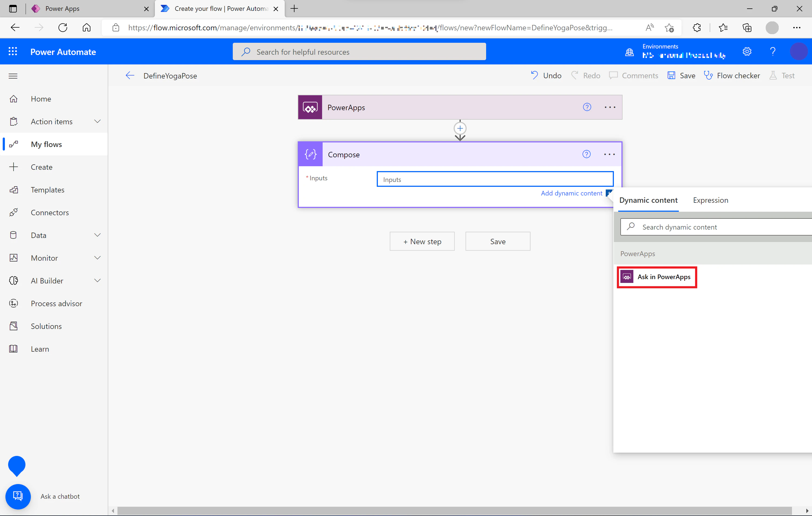Click the insert step plus icon
Image resolution: width=812 pixels, height=516 pixels.
[460, 129]
